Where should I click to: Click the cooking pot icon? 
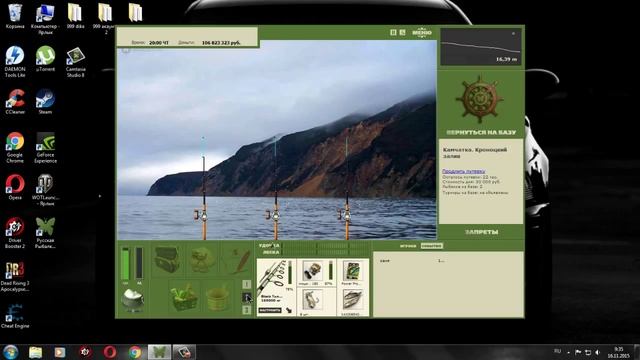[x=133, y=300]
